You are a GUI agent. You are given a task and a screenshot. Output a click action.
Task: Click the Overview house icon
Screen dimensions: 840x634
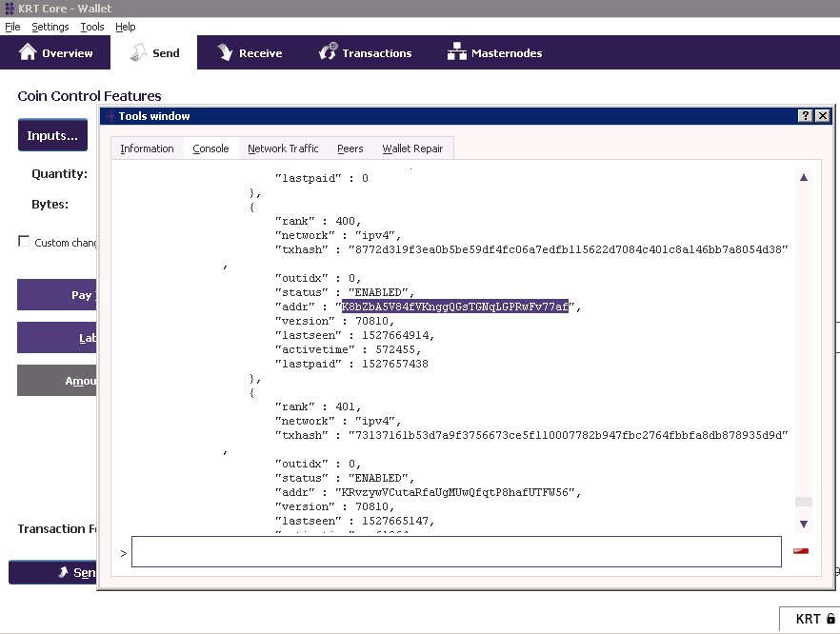pyautogui.click(x=28, y=52)
